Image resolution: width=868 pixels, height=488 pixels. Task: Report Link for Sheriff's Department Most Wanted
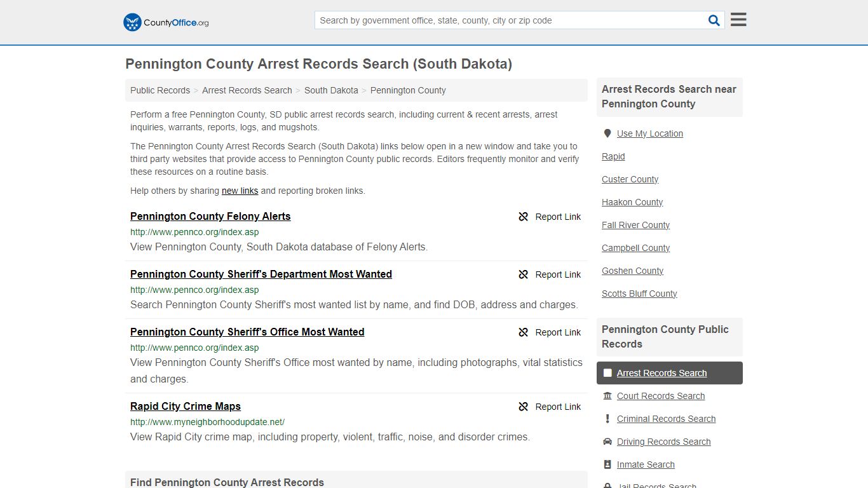[x=558, y=274]
